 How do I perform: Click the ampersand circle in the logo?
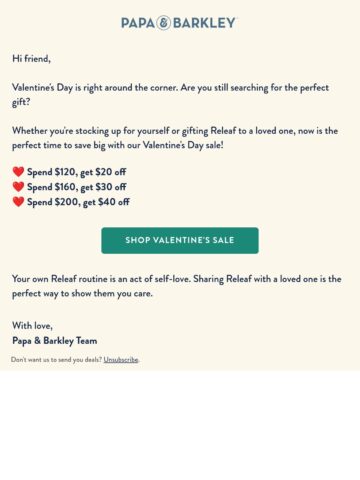tap(164, 23)
